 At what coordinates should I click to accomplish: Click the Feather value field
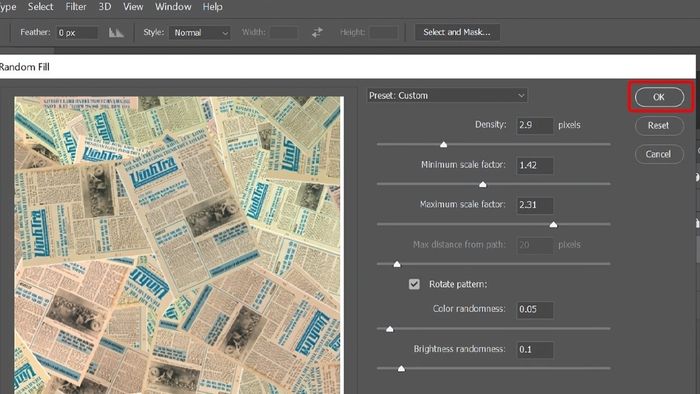[77, 33]
